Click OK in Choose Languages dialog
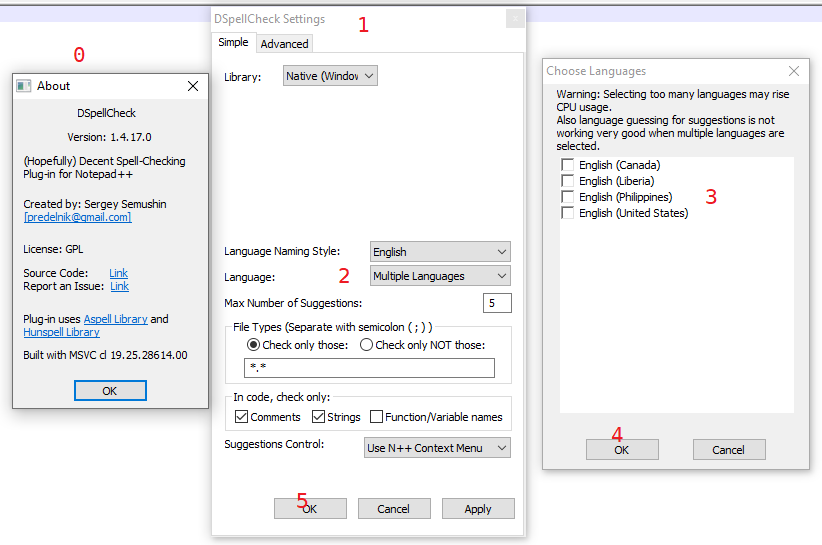The width and height of the screenshot is (822, 545). (622, 450)
